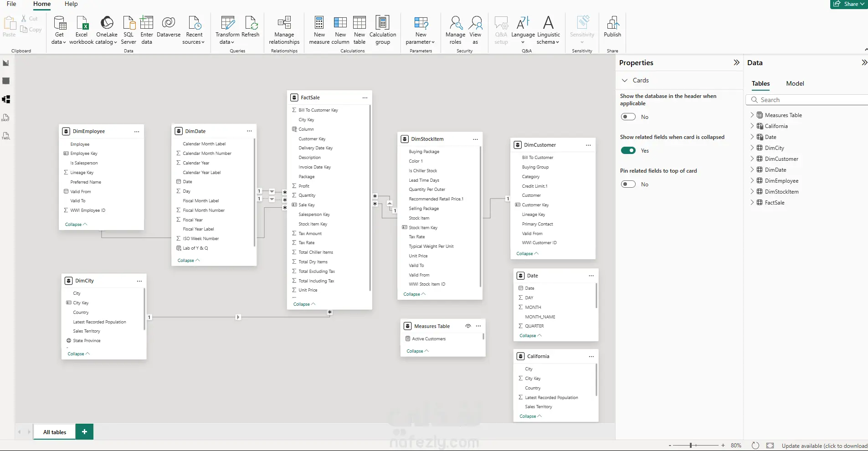Viewport: 868px width, 451px height.
Task: Switch to Report view in left sidebar
Action: (6, 63)
